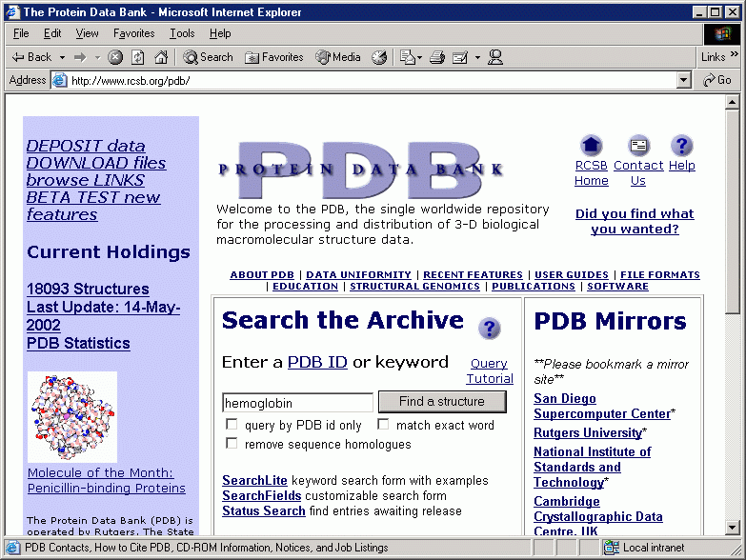Open the Favorites menu

pyautogui.click(x=134, y=33)
